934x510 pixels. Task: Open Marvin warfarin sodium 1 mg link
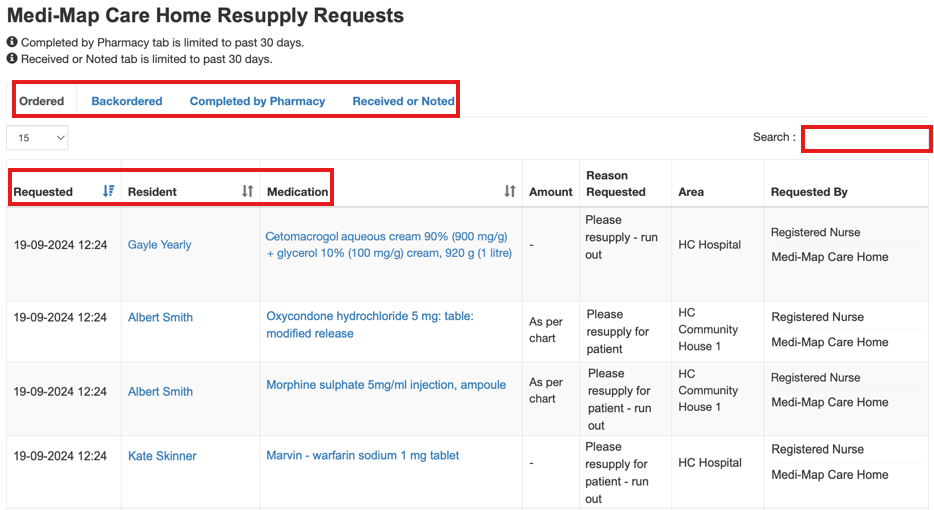363,456
